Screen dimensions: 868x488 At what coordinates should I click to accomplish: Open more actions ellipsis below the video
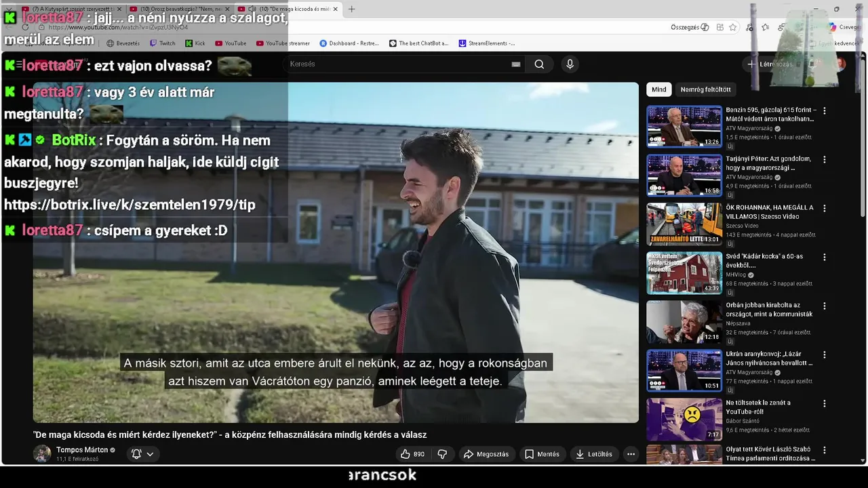(631, 454)
